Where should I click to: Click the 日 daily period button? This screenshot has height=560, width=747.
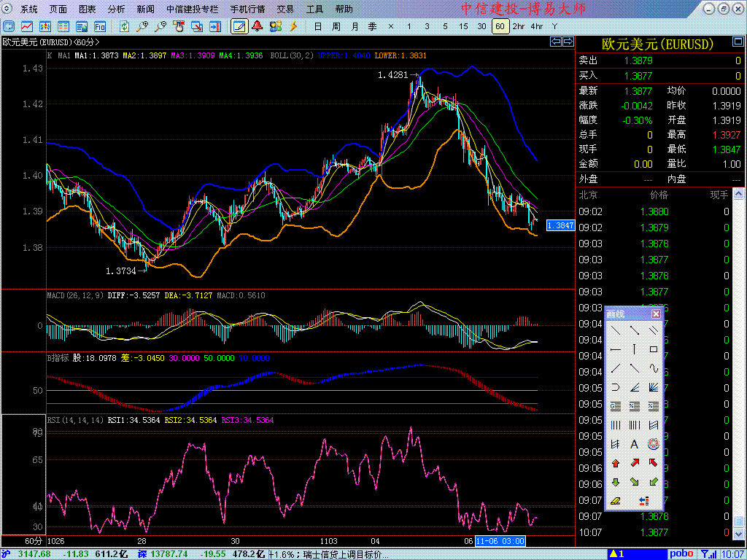(x=317, y=26)
